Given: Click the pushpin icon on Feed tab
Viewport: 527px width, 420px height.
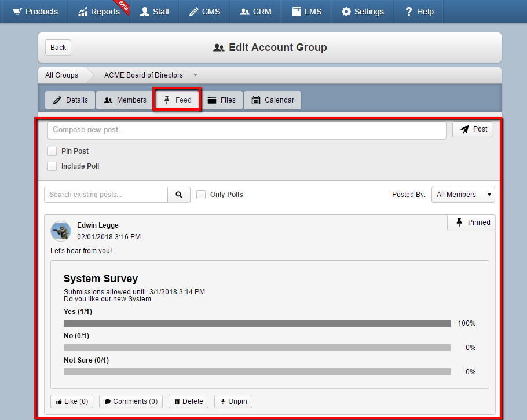Looking at the screenshot, I should [167, 100].
